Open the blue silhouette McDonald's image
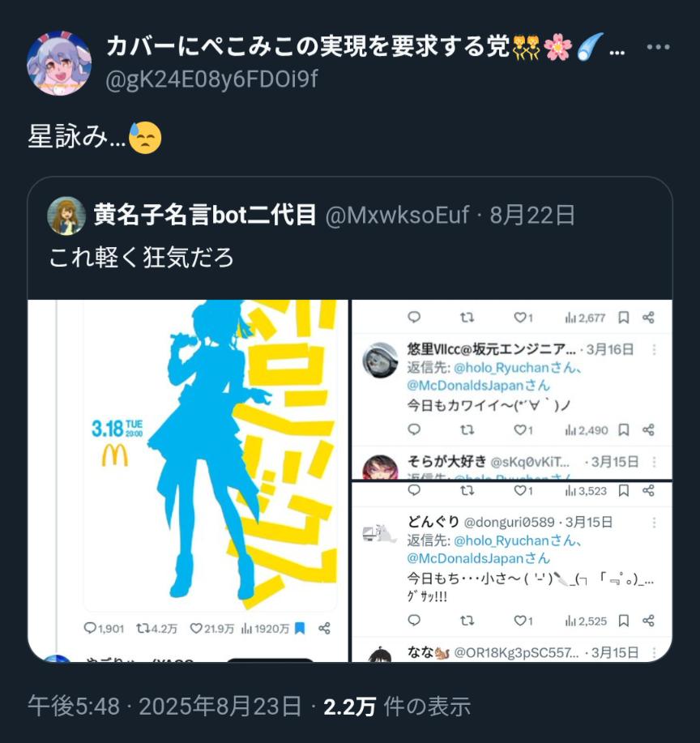The height and width of the screenshot is (743, 700). click(x=188, y=480)
